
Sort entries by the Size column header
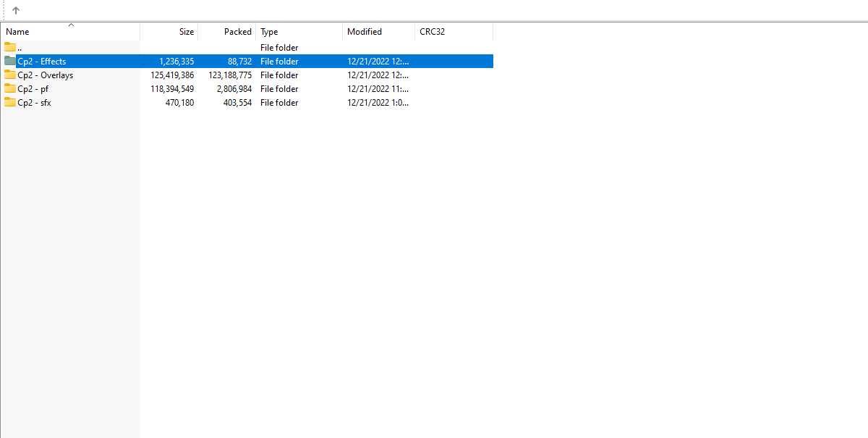[x=169, y=32]
